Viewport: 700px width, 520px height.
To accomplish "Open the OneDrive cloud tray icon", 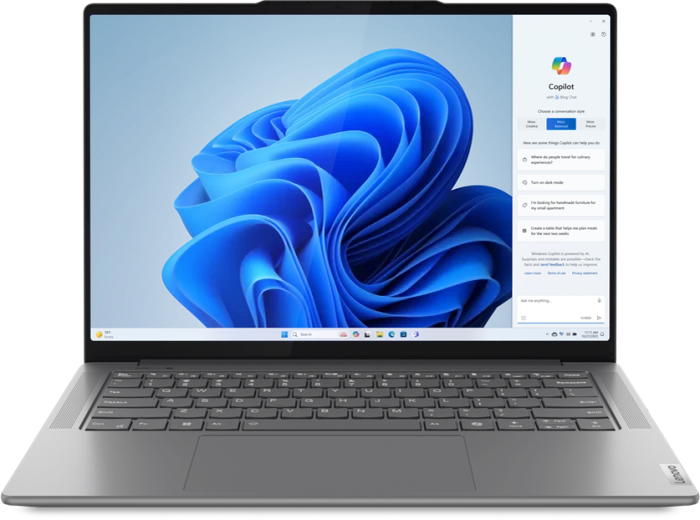I will click(x=554, y=334).
